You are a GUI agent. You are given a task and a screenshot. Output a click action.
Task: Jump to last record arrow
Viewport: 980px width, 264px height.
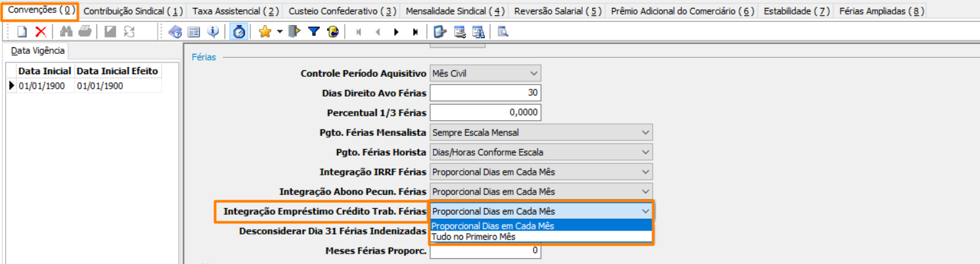pos(415,32)
